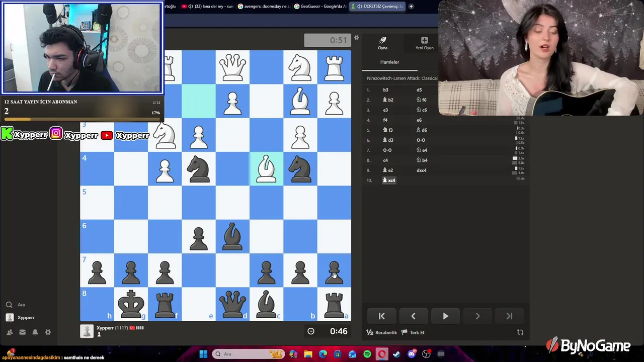Step forward one move
This screenshot has height=362, width=644.
tap(477, 316)
